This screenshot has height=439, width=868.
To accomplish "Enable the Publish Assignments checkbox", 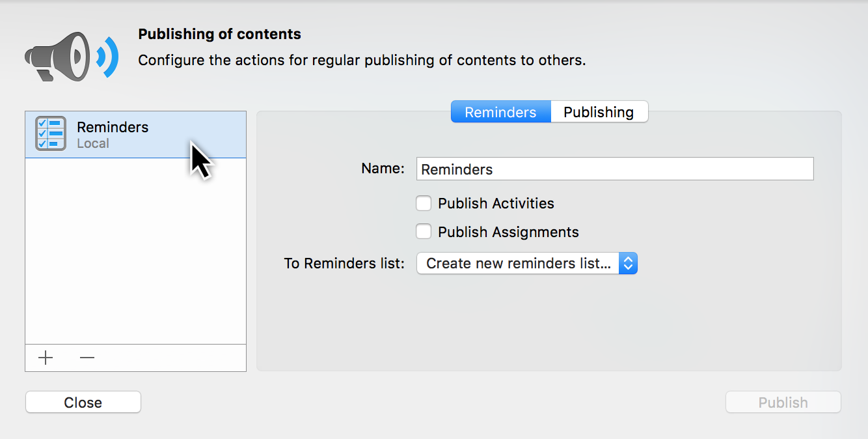I will 424,232.
